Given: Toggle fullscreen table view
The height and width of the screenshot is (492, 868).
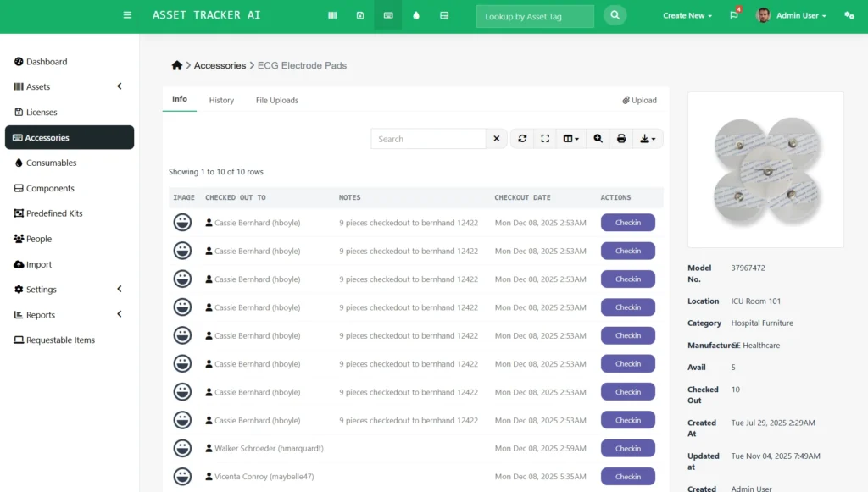Looking at the screenshot, I should [x=545, y=139].
